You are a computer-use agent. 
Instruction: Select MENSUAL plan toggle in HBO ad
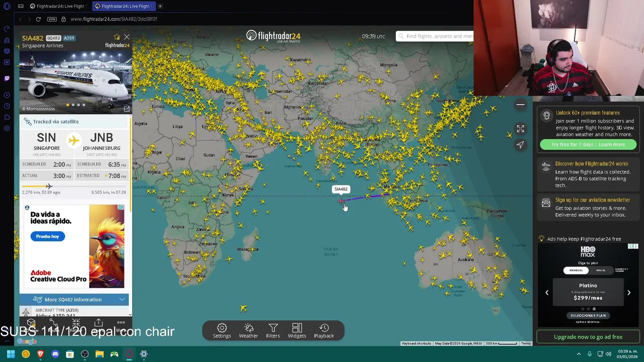pos(576,270)
